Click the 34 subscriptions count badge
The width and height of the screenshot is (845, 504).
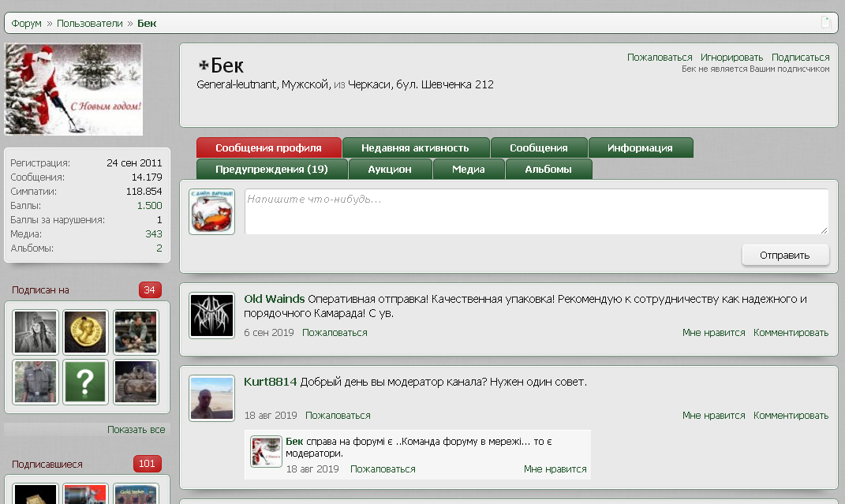150,289
